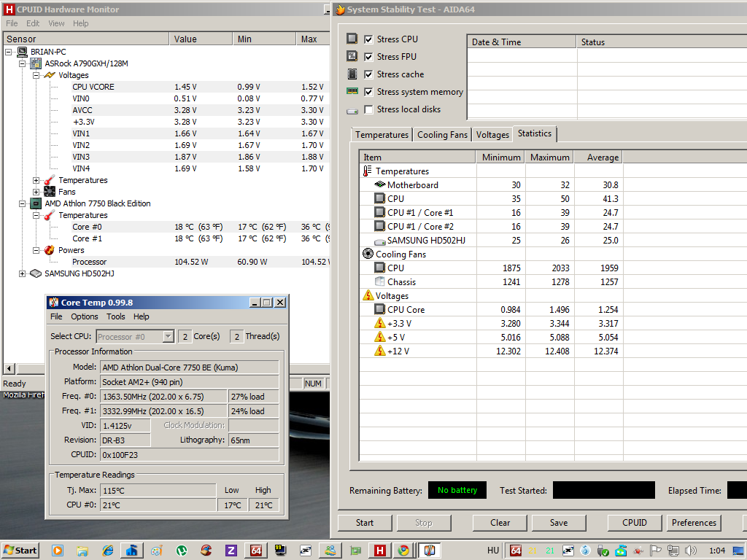Screen dimensions: 747x560
Task: Open View menu in HWMonitor
Action: pos(56,23)
